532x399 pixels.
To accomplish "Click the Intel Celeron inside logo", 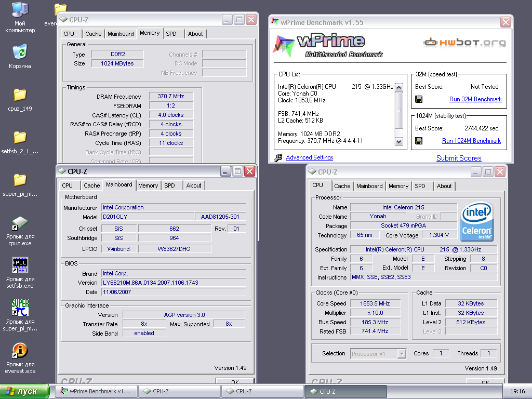I will point(477,221).
